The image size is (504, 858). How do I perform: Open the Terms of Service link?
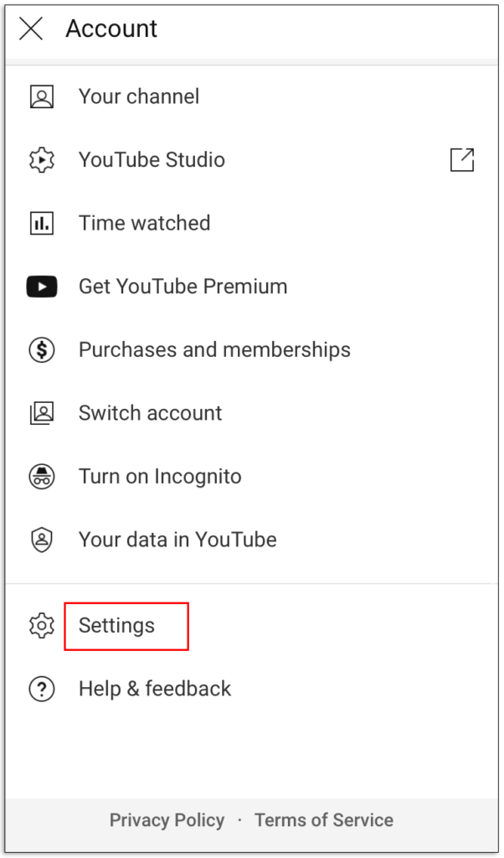[x=324, y=820]
